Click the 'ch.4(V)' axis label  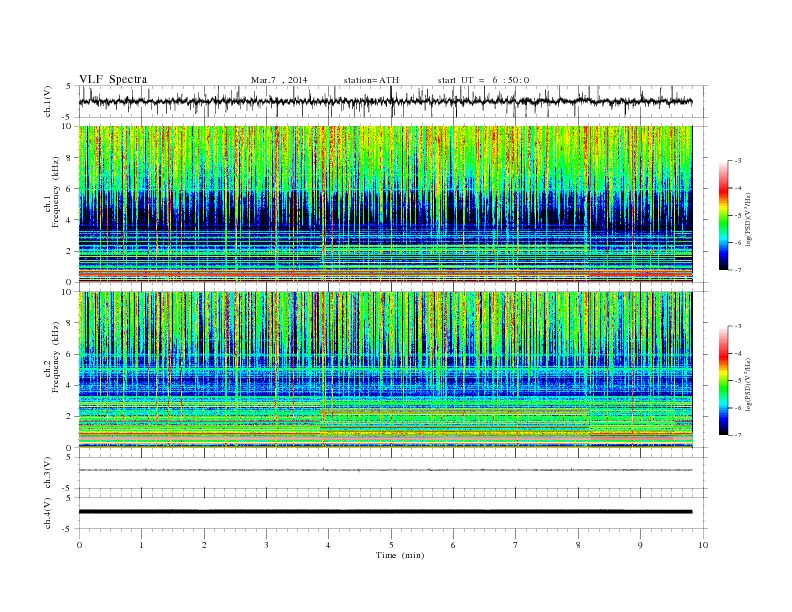pyautogui.click(x=48, y=513)
